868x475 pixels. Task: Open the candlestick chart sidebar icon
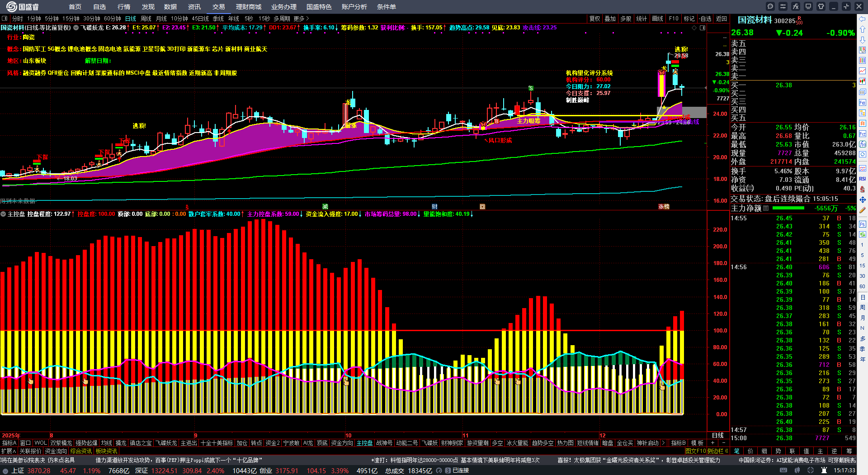coord(863,81)
